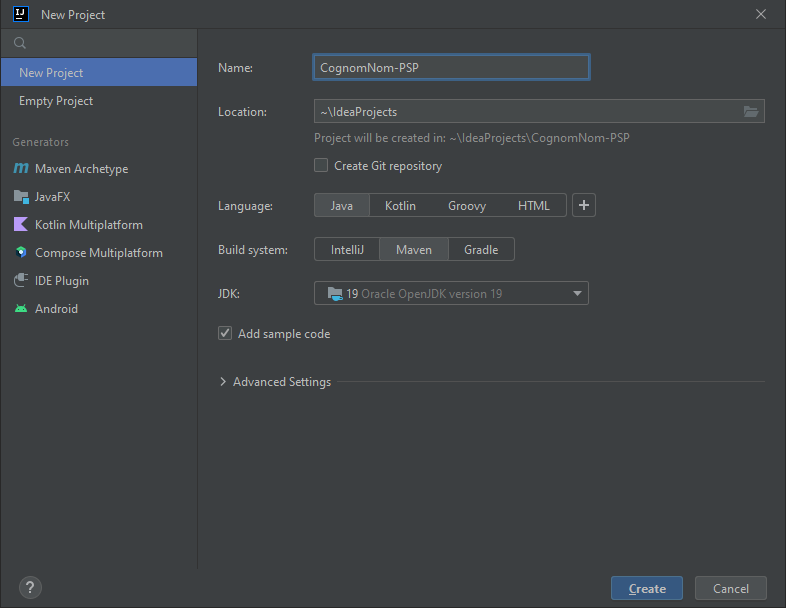Choose the Android generator icon
Viewport: 786px width, 608px height.
tap(21, 309)
